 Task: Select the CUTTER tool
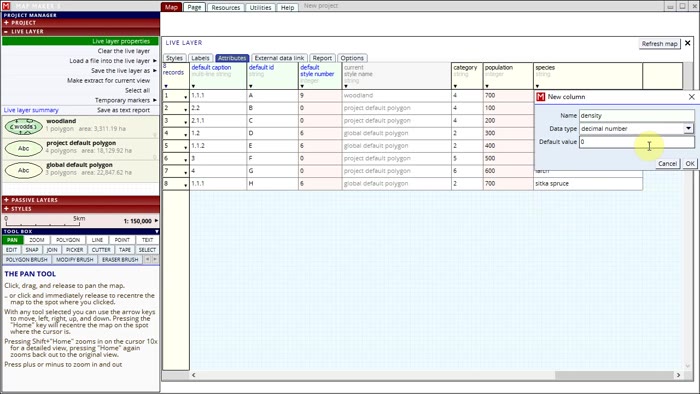click(101, 250)
